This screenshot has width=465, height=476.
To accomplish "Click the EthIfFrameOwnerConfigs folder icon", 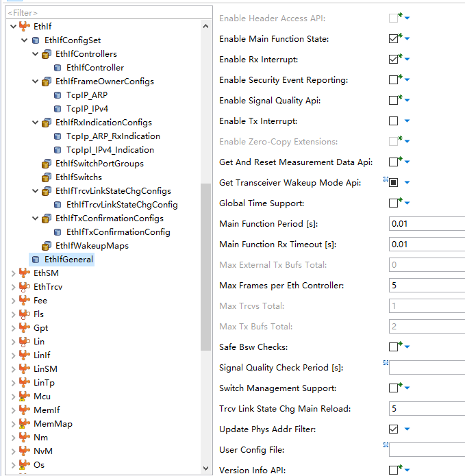I will click(47, 82).
